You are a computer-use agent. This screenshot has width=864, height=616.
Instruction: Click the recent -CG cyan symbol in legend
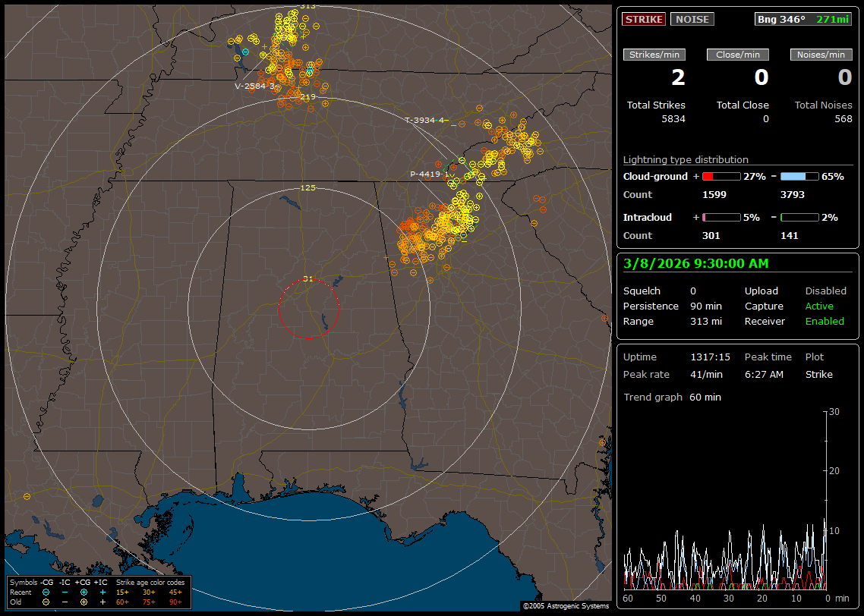tap(46, 592)
